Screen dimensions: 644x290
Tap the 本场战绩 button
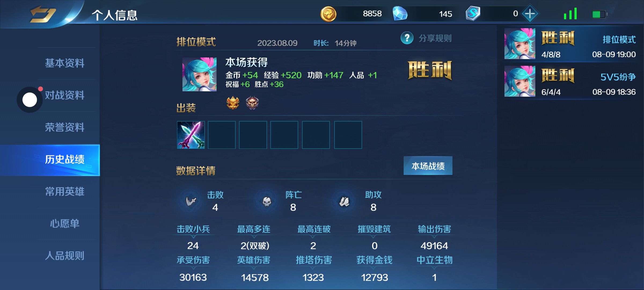[x=428, y=166]
